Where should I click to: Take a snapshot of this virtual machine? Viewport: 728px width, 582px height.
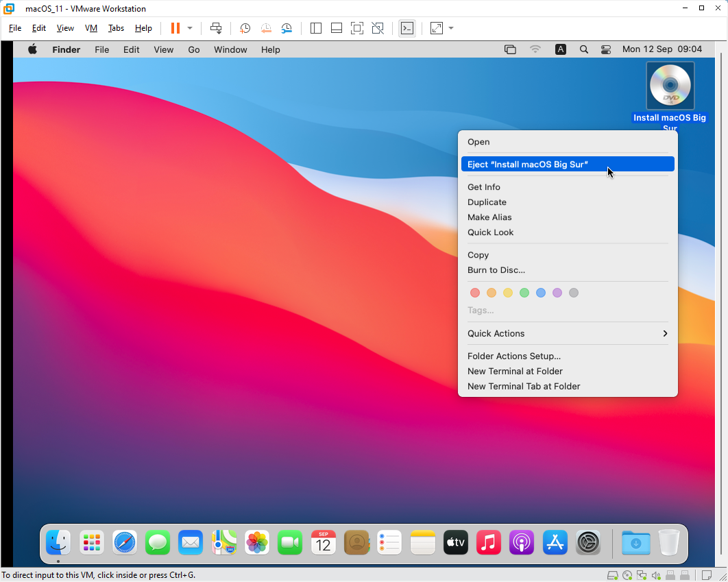245,28
